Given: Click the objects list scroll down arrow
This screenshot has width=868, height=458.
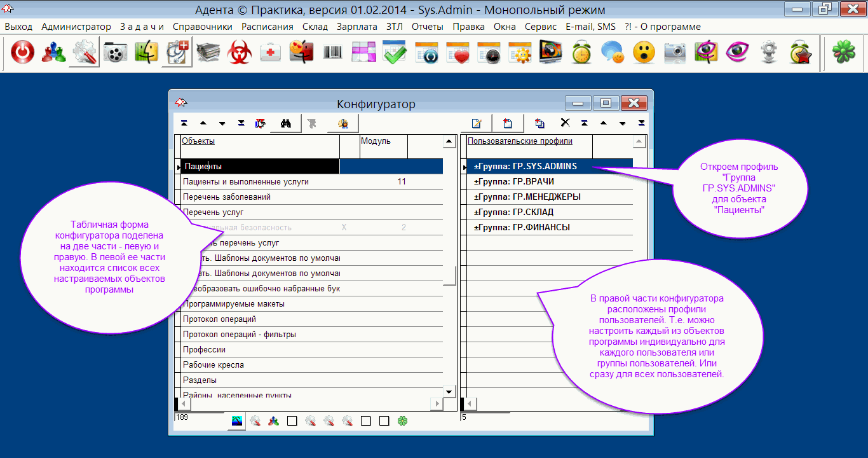Looking at the screenshot, I should tap(449, 392).
